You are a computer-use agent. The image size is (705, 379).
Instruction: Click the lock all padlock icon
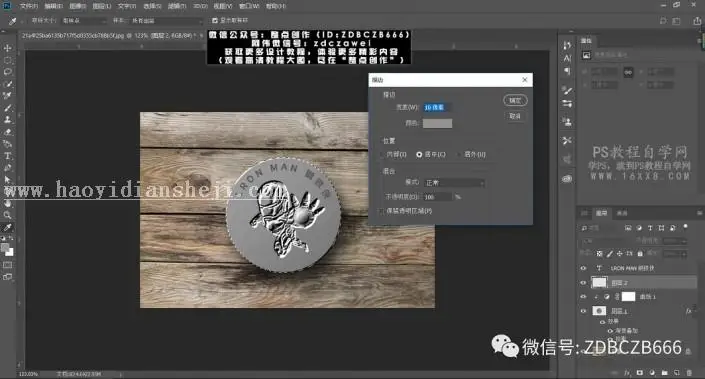pos(640,254)
